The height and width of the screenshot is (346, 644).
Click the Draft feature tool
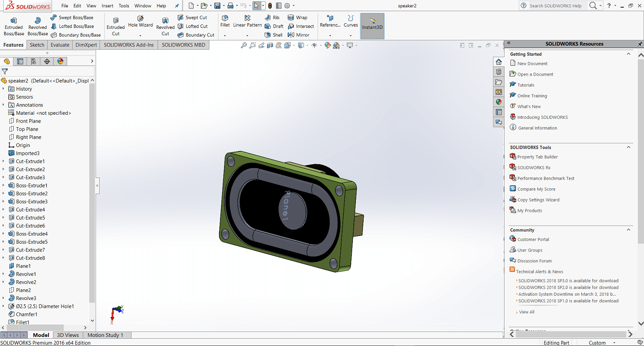(x=274, y=26)
